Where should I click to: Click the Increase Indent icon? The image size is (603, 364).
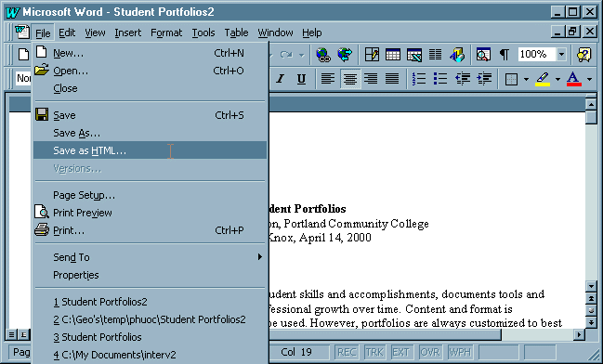[x=484, y=79]
